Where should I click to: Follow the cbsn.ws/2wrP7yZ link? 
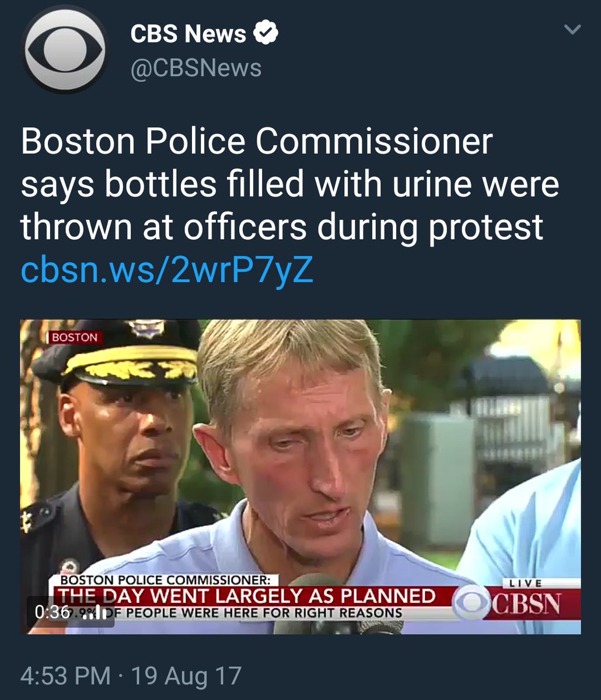(167, 269)
